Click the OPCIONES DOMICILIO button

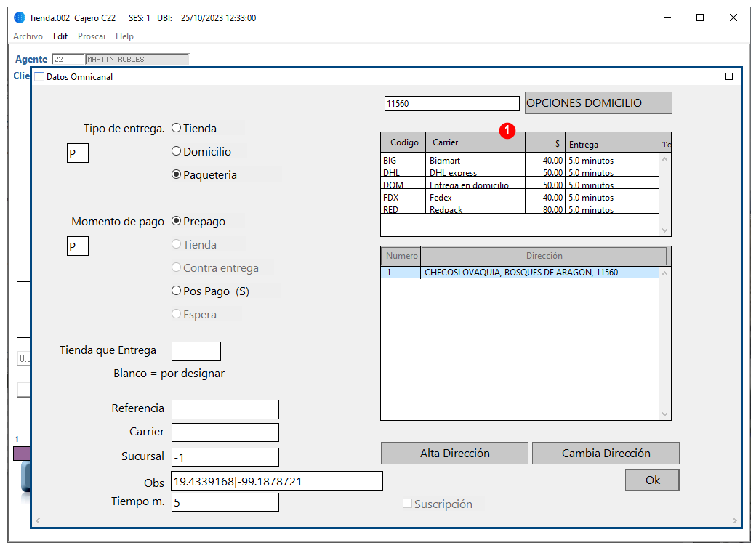(x=598, y=102)
